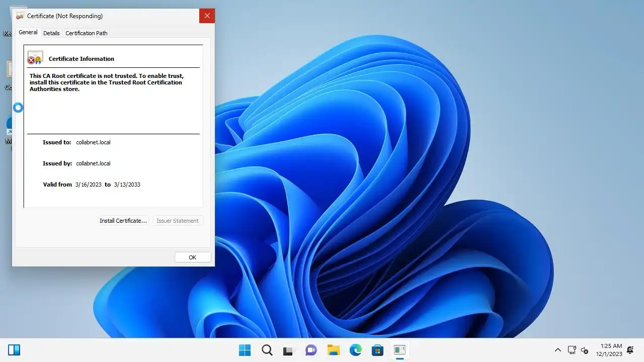This screenshot has height=362, width=644.
Task: Click the certificate icon beside Certificate Information
Action: pyautogui.click(x=35, y=57)
